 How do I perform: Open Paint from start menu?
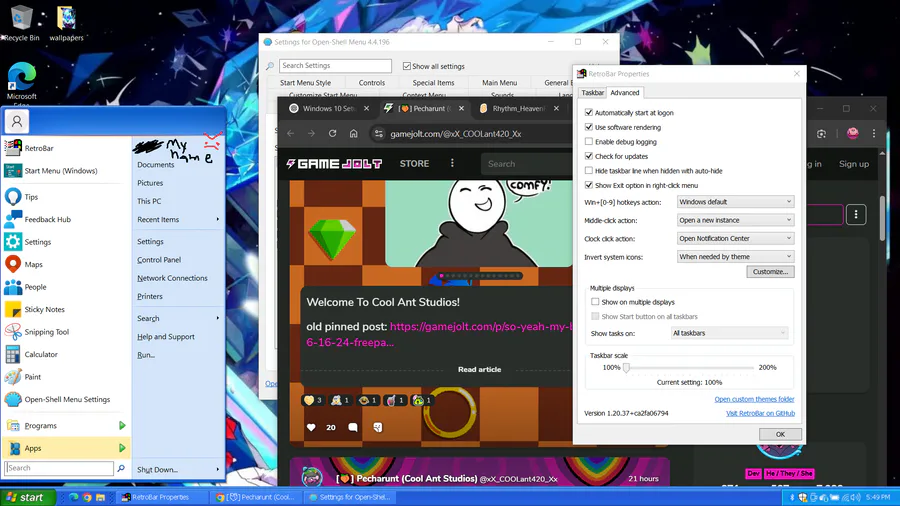(66, 377)
